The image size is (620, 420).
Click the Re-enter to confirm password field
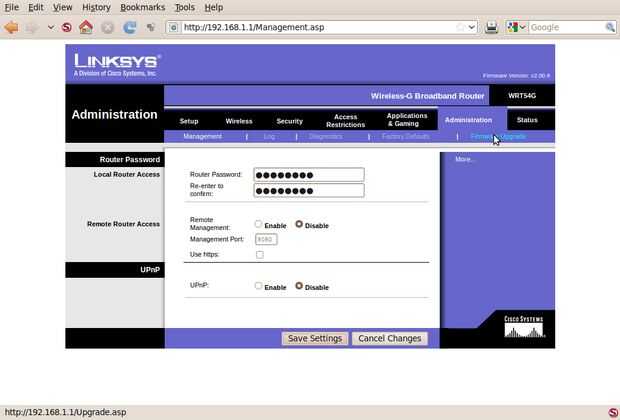click(309, 191)
